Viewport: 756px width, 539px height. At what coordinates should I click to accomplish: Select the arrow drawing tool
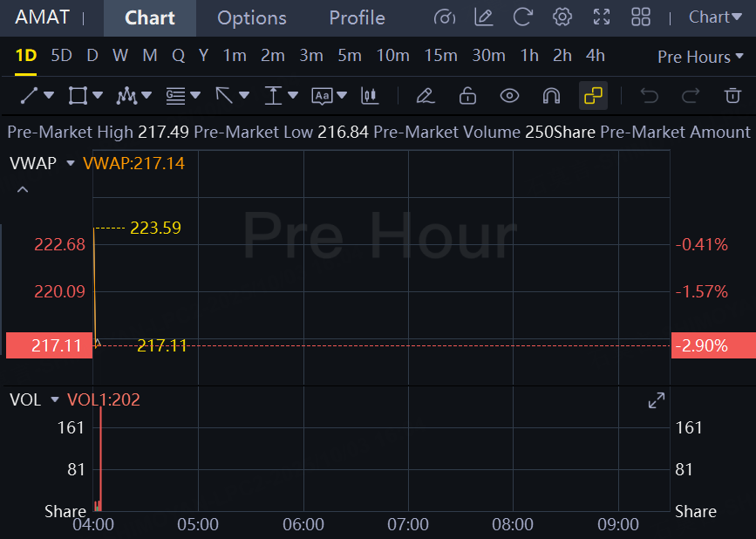[x=224, y=95]
